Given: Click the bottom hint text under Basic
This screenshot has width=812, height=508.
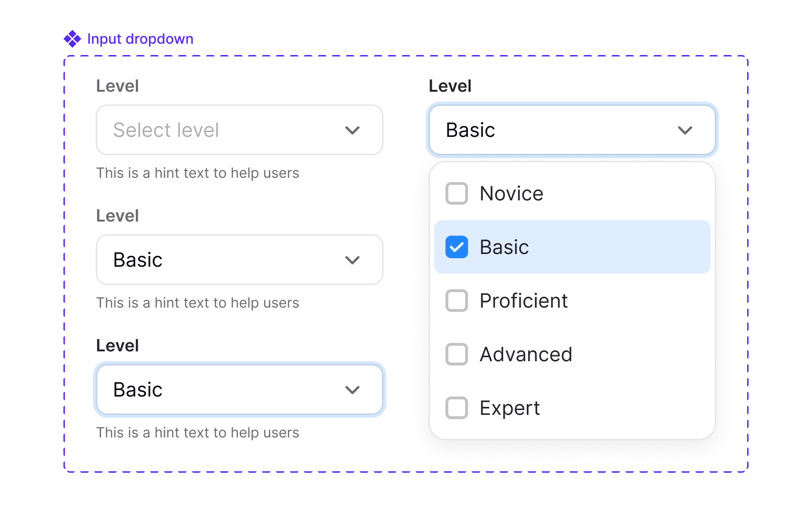Looking at the screenshot, I should [x=198, y=432].
